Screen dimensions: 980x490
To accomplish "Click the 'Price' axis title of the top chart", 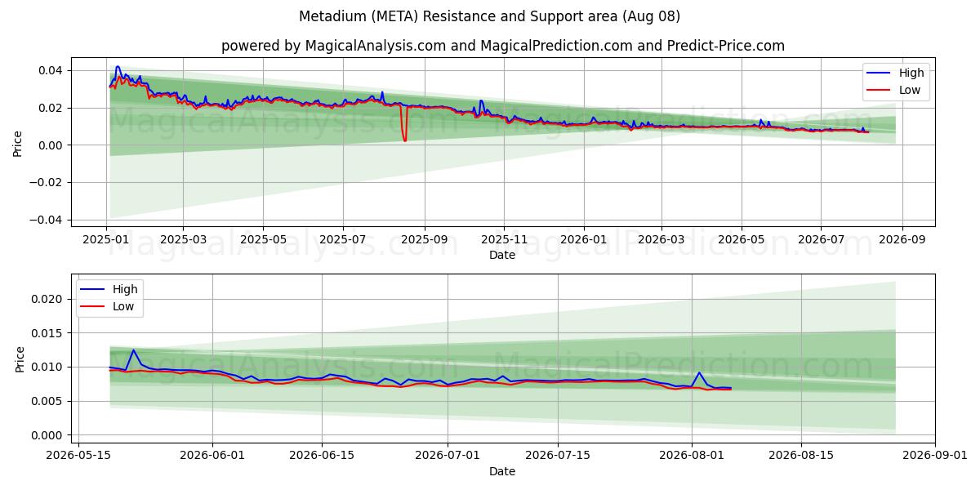I will 18,142.
